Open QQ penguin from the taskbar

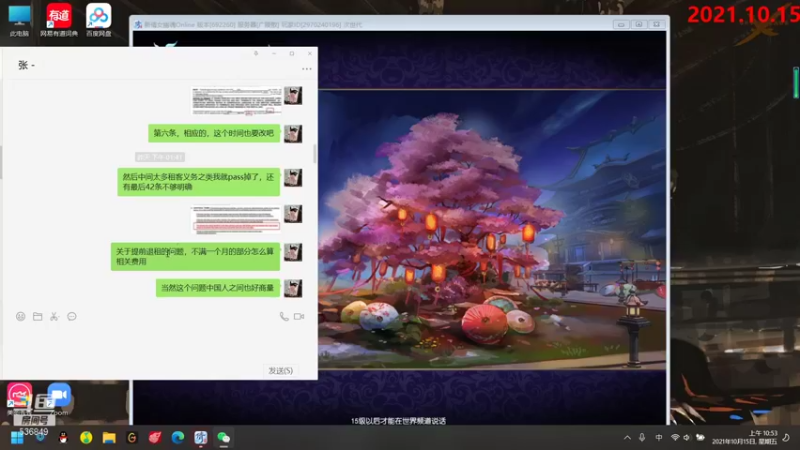click(63, 438)
